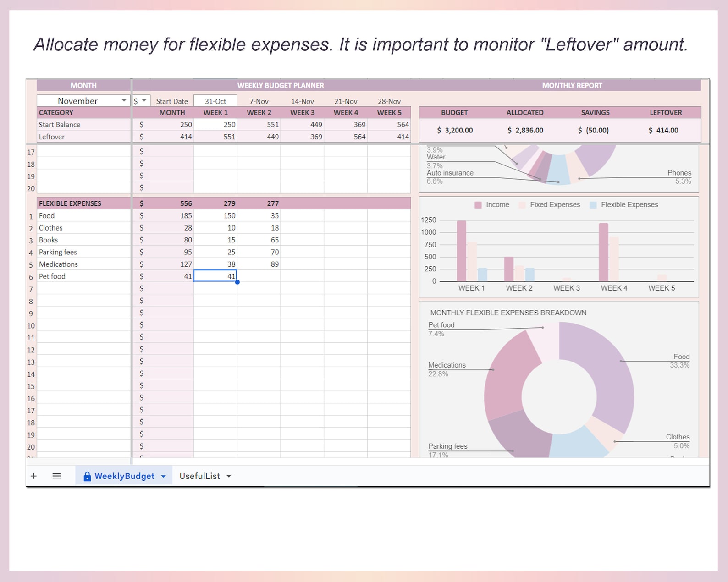The image size is (728, 582).
Task: Open the all sheets list icon
Action: click(56, 476)
